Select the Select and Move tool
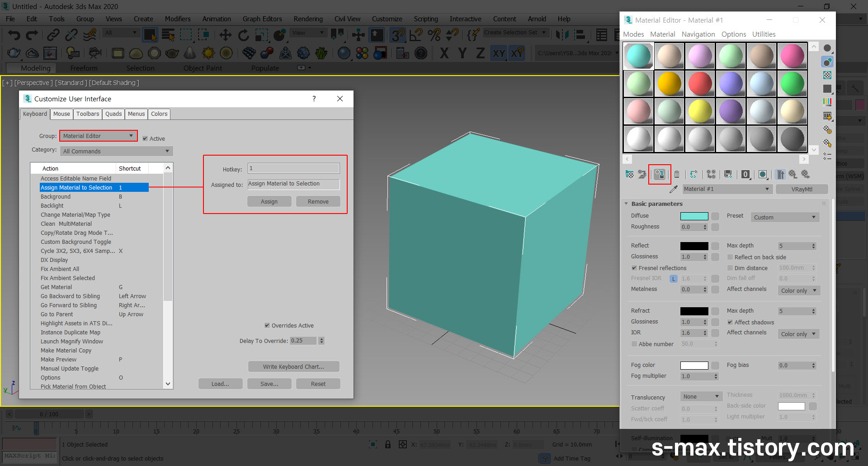 (x=225, y=34)
